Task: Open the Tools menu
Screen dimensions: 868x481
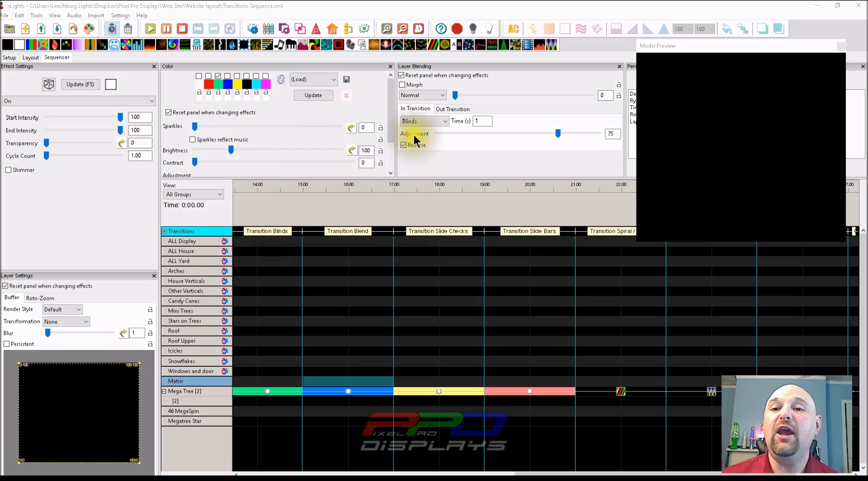Action: [x=36, y=15]
